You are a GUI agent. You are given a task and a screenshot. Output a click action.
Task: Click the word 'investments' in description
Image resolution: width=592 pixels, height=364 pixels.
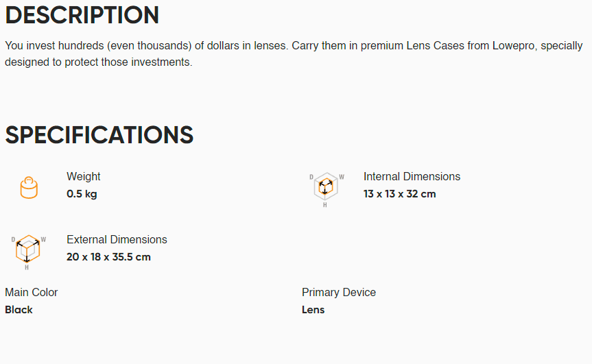161,62
